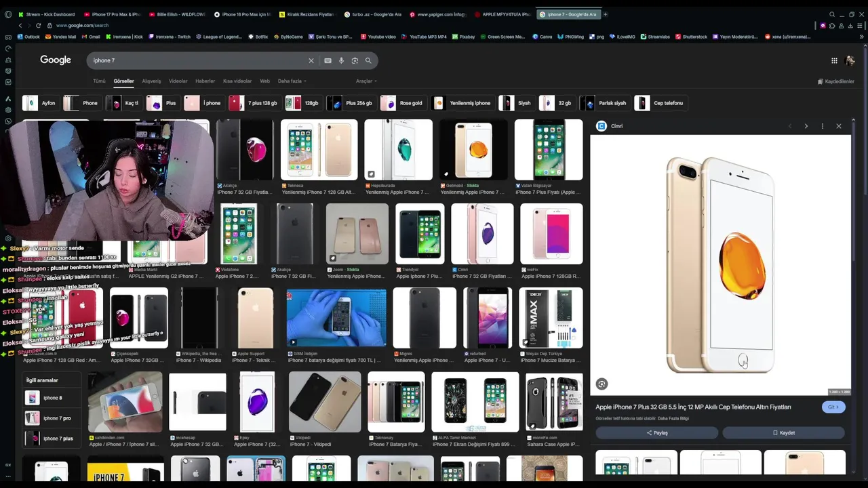The height and width of the screenshot is (488, 868).
Task: Switch to the Haberler tab
Action: pyautogui.click(x=205, y=81)
